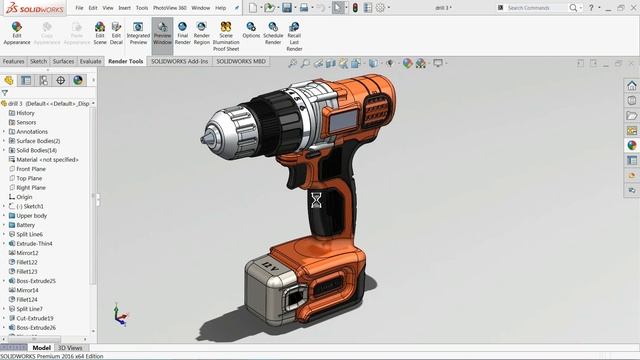The height and width of the screenshot is (360, 640).
Task: Open DimXpertManager crosshair tab
Action: click(60, 80)
